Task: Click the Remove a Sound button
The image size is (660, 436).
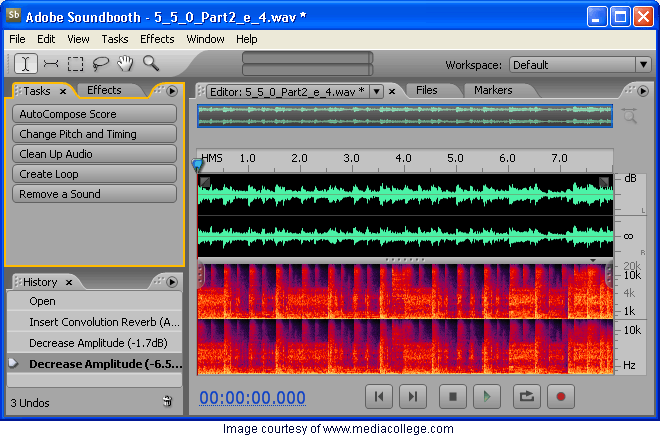Action: click(95, 194)
